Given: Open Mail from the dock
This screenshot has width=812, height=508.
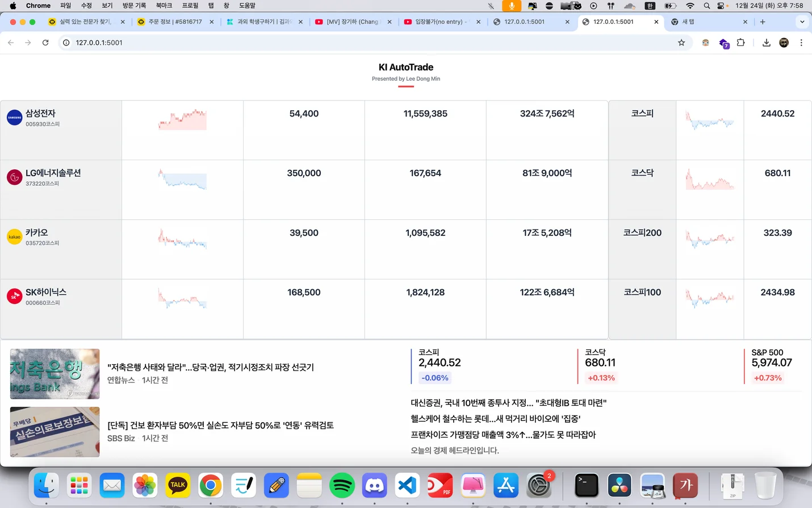Looking at the screenshot, I should click(112, 485).
